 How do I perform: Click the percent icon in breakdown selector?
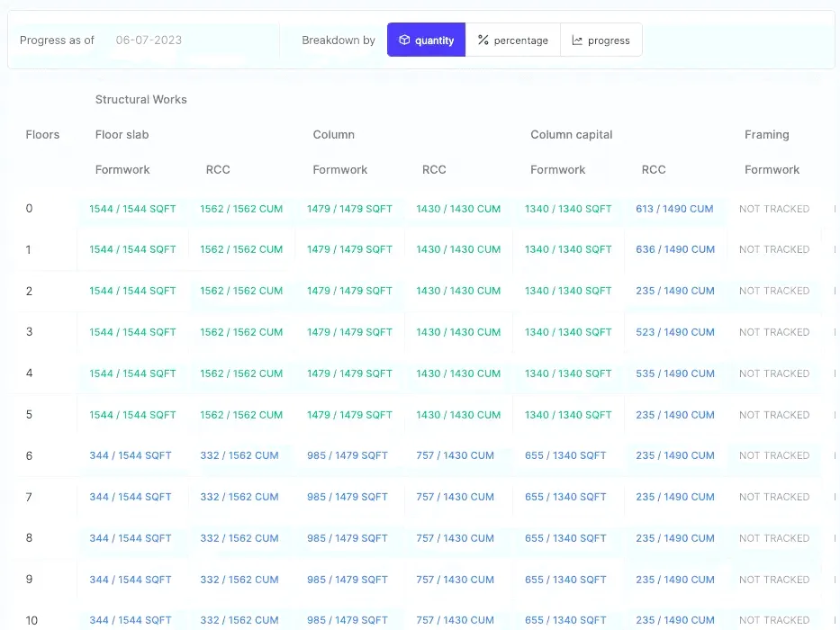pyautogui.click(x=483, y=40)
